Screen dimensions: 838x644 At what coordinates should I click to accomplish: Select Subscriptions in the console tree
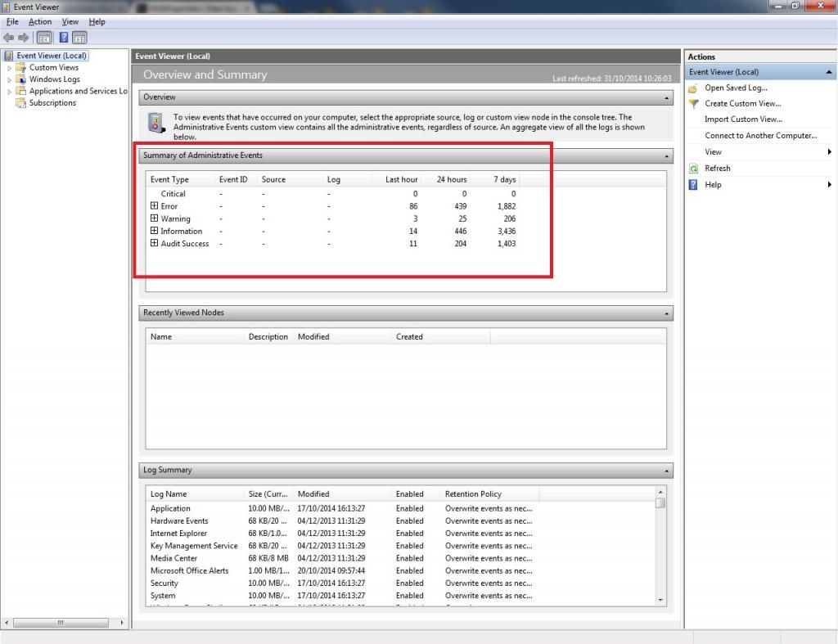(52, 102)
